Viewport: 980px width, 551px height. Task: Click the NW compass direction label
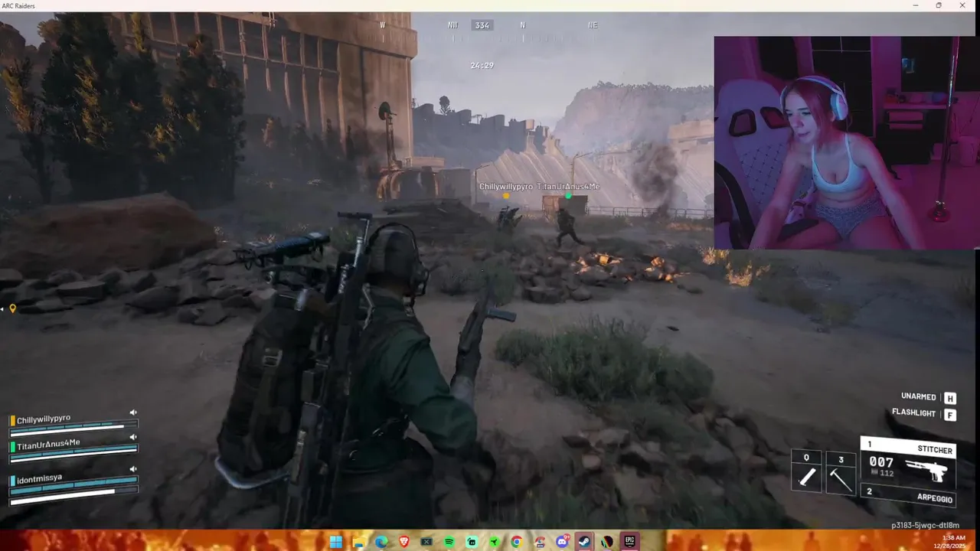[453, 25]
